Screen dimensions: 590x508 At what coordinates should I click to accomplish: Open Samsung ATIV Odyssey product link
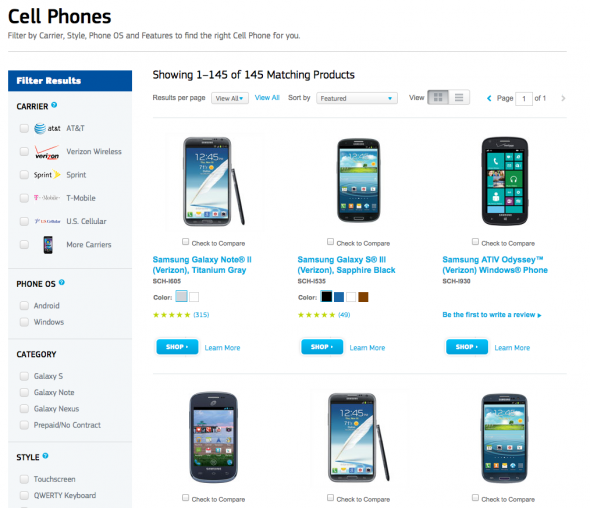point(495,265)
